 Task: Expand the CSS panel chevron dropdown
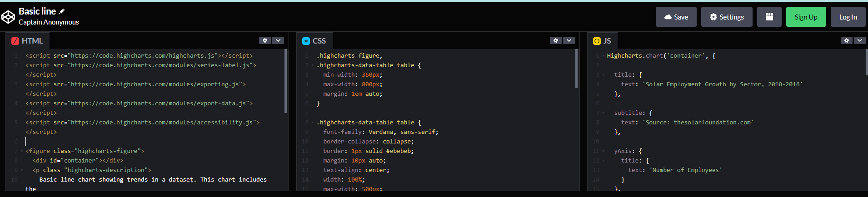569,40
